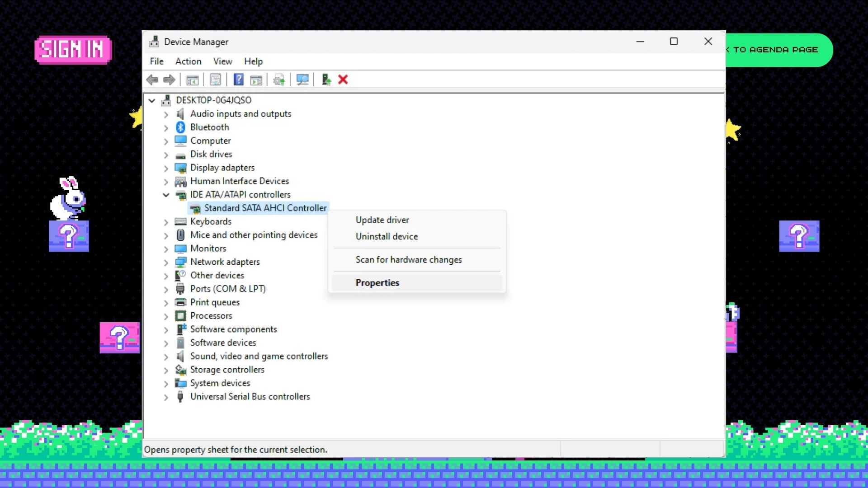Image resolution: width=868 pixels, height=488 pixels.
Task: Select Scan for hardware changes context entry
Action: [x=417, y=260]
